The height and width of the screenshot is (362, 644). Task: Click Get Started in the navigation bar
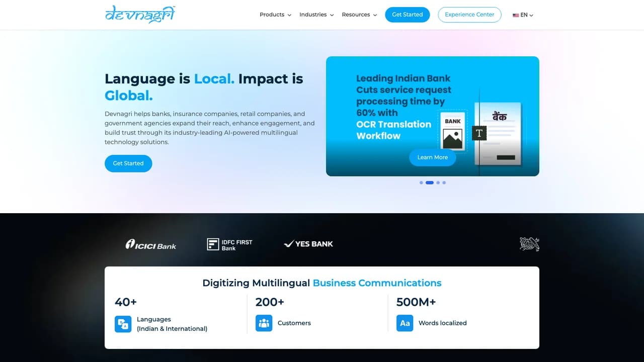408,15
